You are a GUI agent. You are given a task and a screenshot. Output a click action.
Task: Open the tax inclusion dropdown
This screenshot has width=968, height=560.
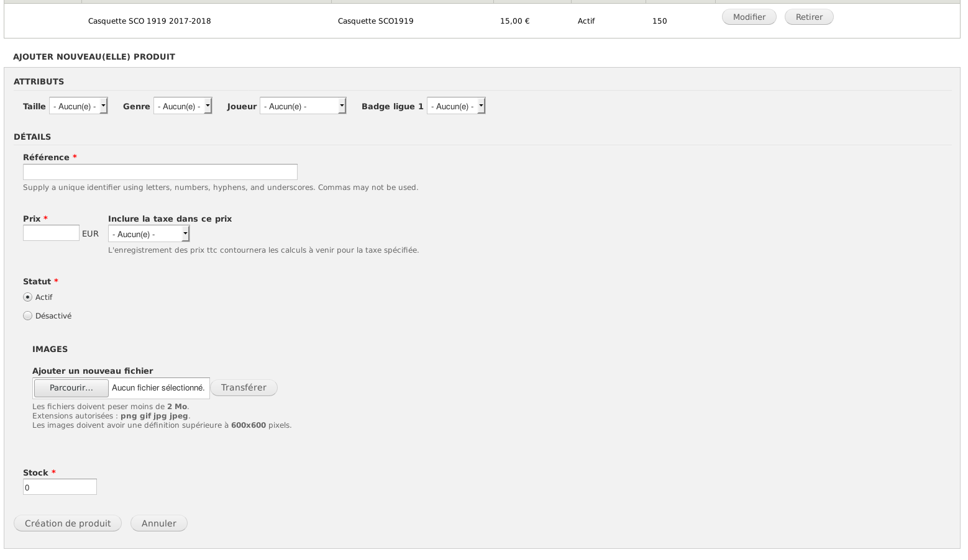(148, 234)
